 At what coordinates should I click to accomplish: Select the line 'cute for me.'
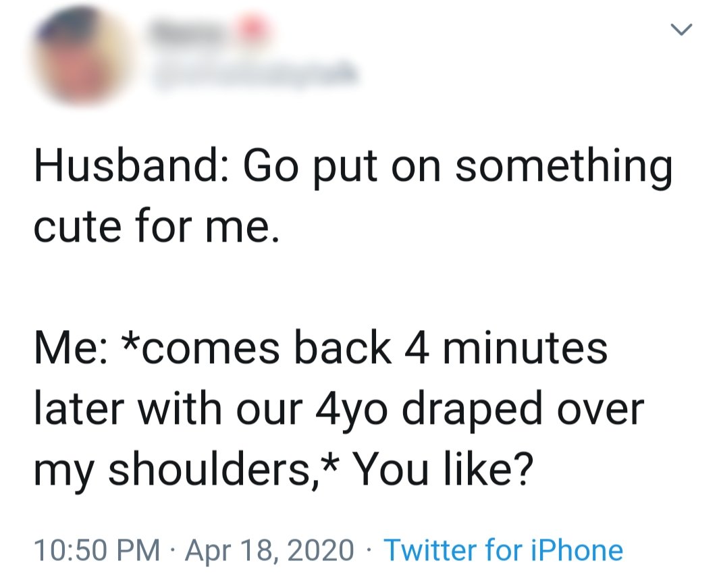pyautogui.click(x=157, y=227)
